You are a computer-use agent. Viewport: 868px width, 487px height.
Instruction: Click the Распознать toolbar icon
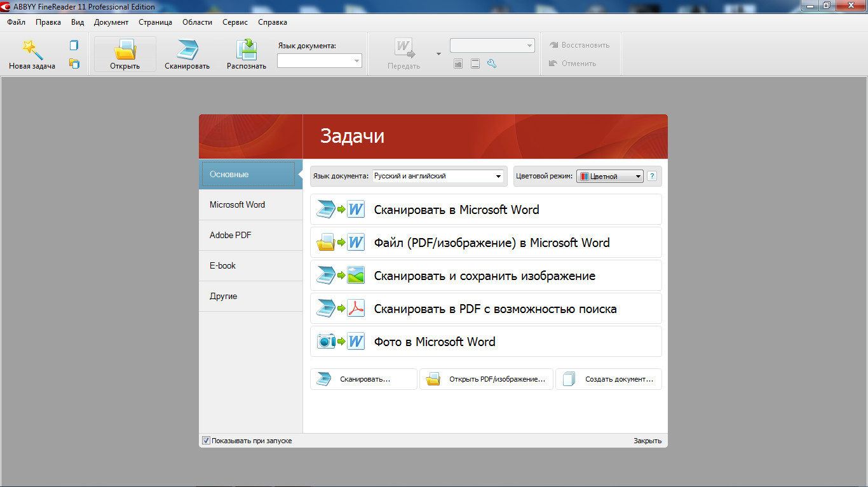[x=246, y=50]
